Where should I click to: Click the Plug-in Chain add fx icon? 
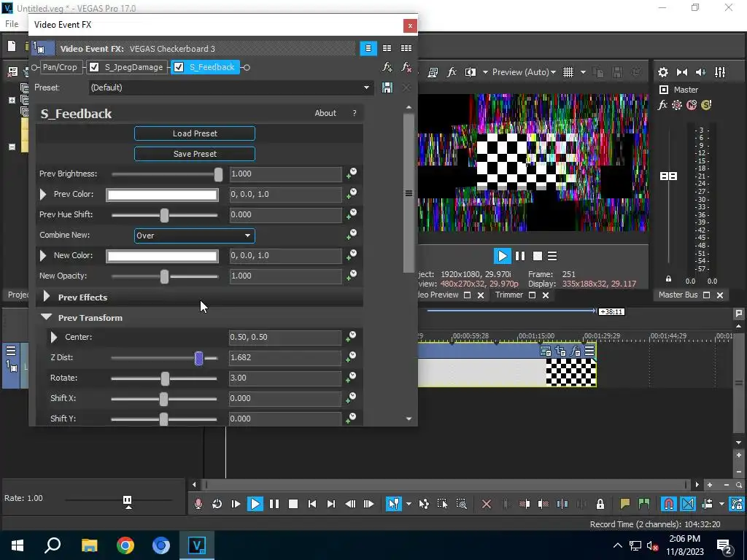[387, 67]
